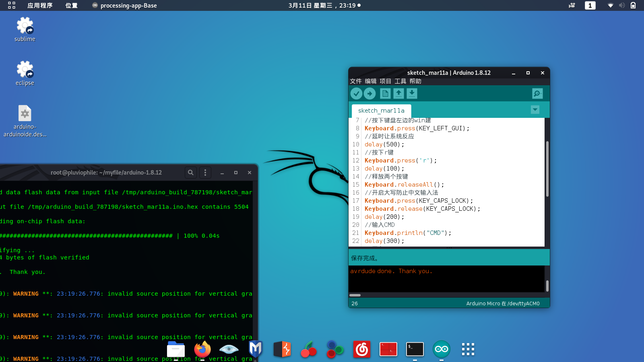Click the Arduino editor vertical scrollbar

click(x=547, y=169)
